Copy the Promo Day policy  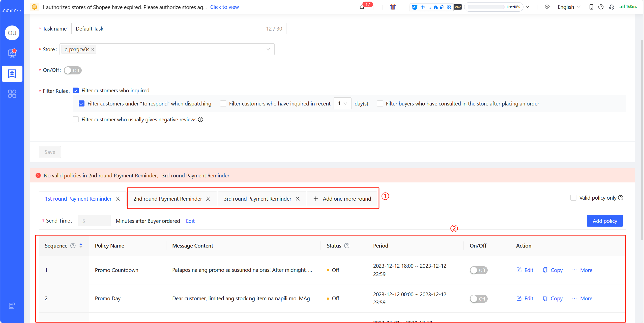click(x=552, y=299)
